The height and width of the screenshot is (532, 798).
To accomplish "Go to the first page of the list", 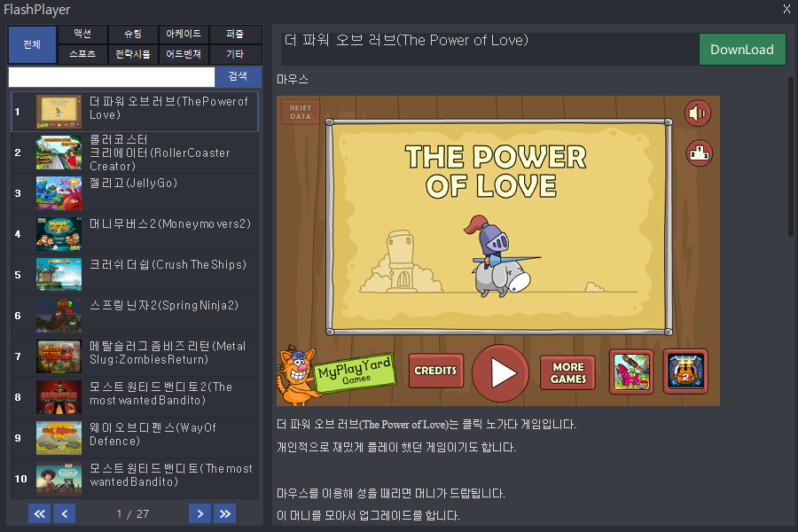I will pyautogui.click(x=39, y=513).
